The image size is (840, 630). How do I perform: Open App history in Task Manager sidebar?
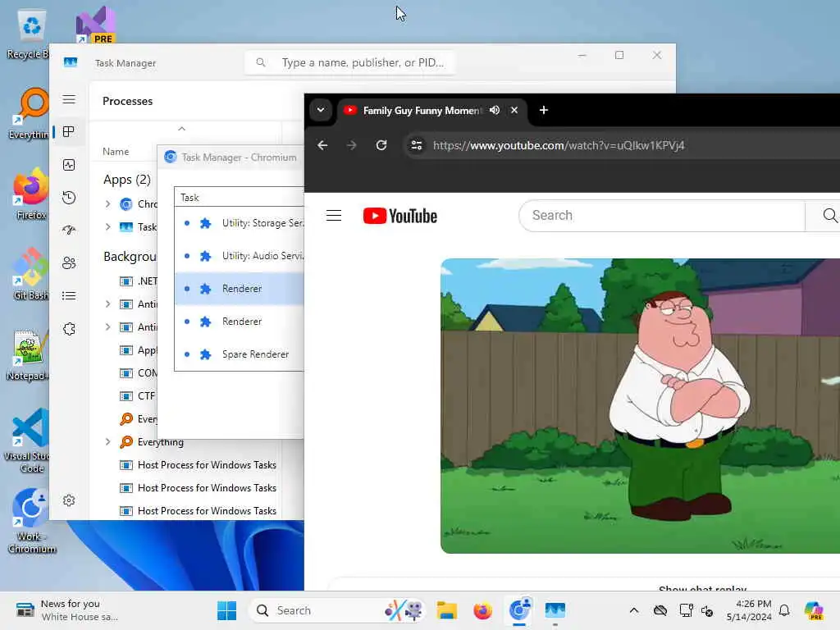(x=69, y=198)
